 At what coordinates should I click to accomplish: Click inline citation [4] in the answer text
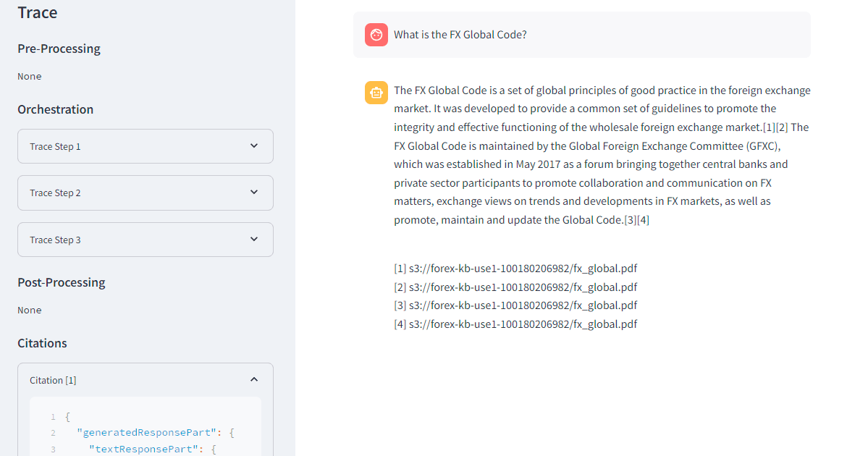pos(643,220)
